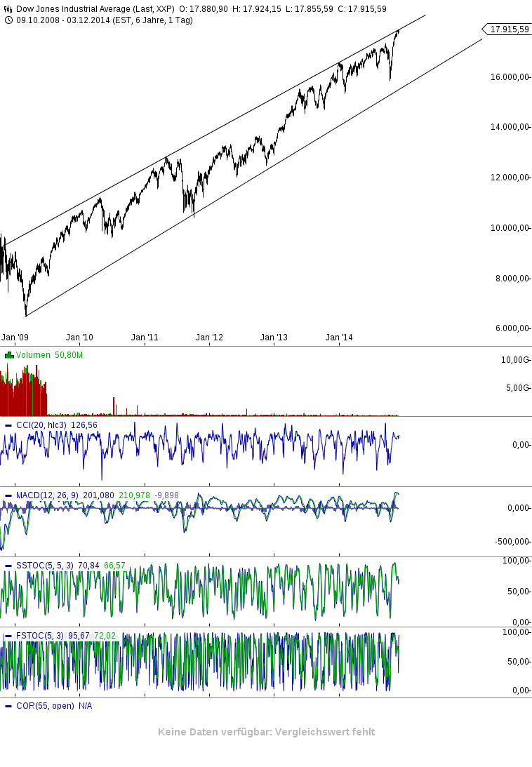Click the COR(55, open) label
This screenshot has width=532, height=767.
(45, 706)
